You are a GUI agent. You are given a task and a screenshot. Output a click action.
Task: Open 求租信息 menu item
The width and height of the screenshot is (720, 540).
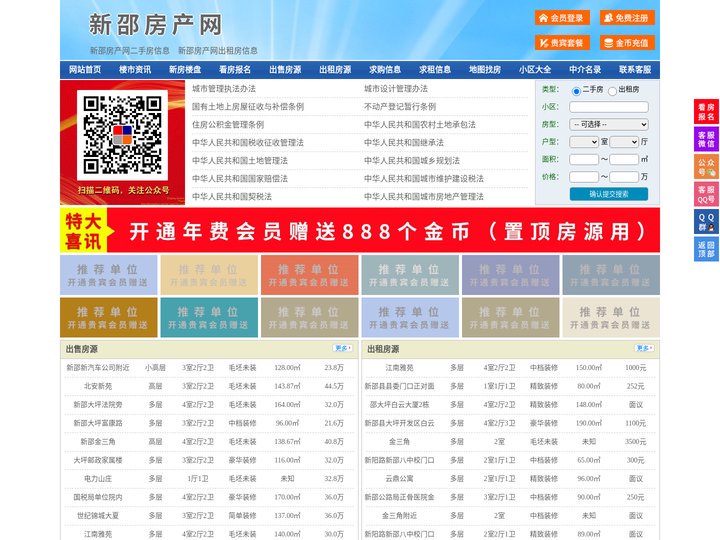(435, 70)
